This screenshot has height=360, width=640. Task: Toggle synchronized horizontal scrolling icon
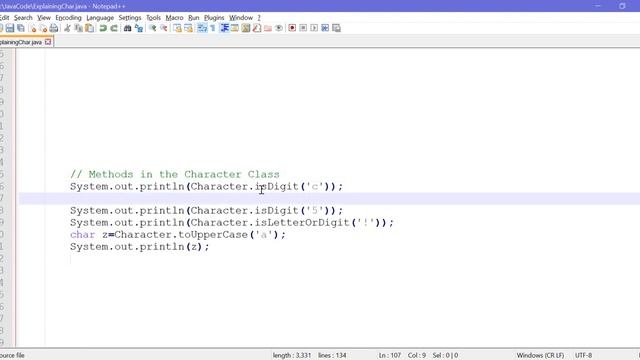(x=188, y=28)
